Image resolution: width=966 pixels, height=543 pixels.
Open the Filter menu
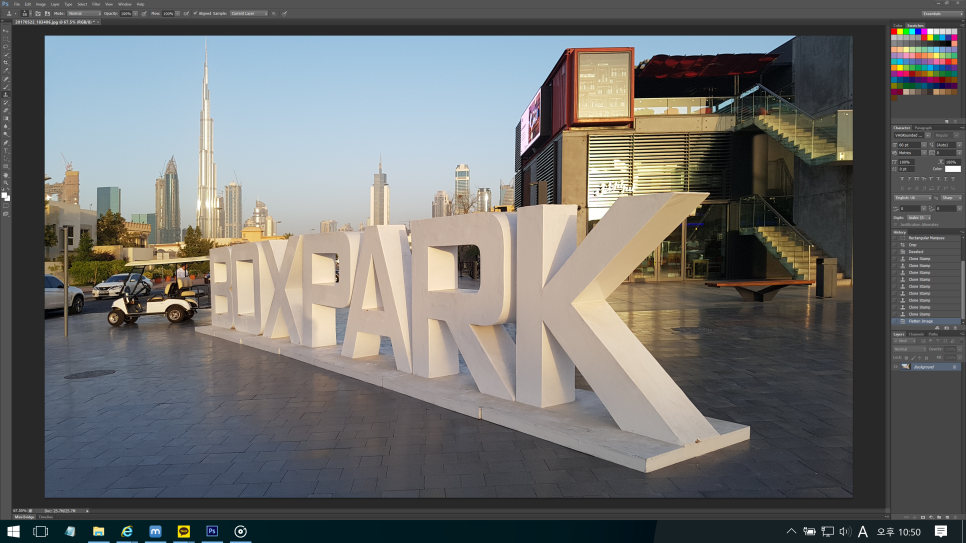(x=96, y=4)
